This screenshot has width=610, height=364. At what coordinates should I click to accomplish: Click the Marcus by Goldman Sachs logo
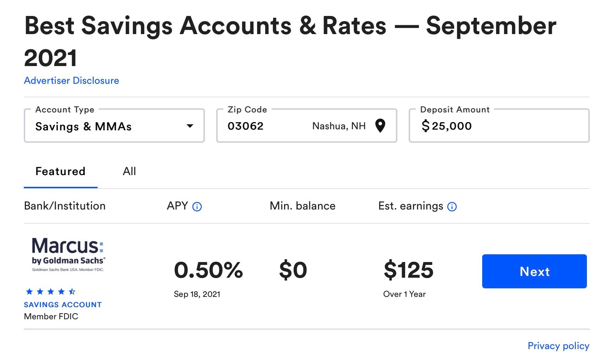click(69, 255)
